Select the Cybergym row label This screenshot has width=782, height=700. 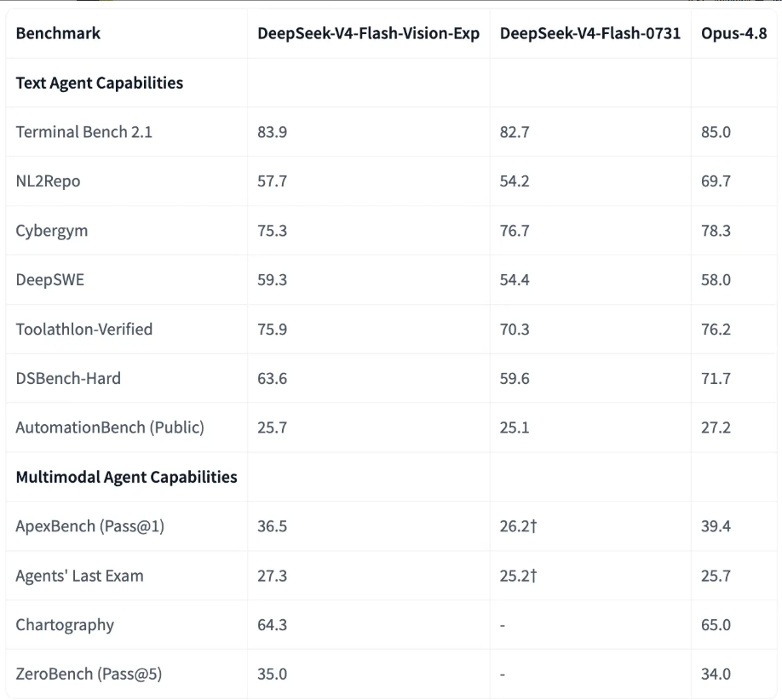click(x=52, y=231)
